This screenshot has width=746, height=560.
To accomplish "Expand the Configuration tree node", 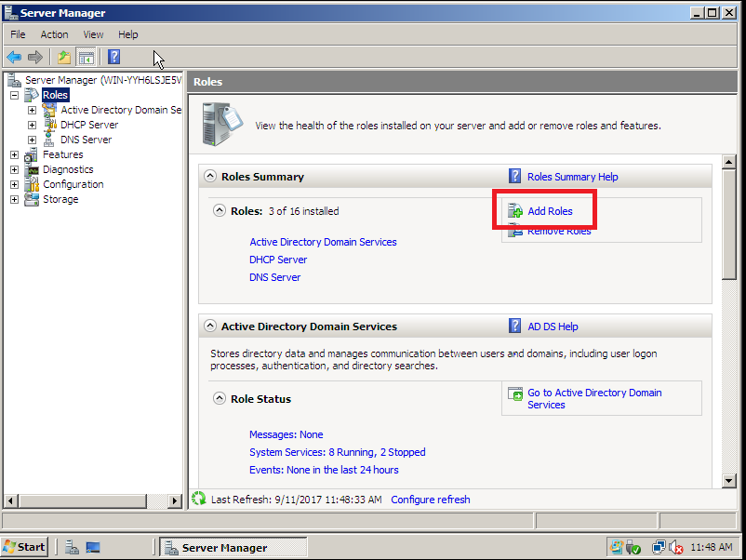I will [x=14, y=184].
